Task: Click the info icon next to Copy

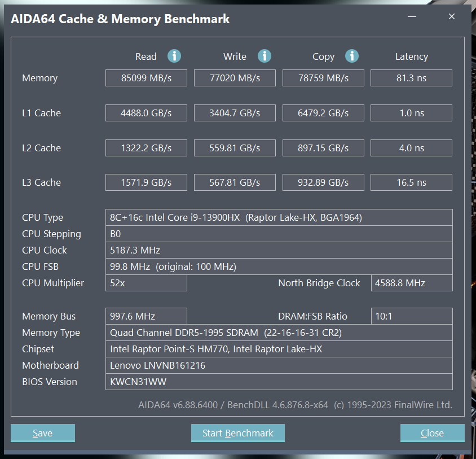Action: [x=352, y=56]
